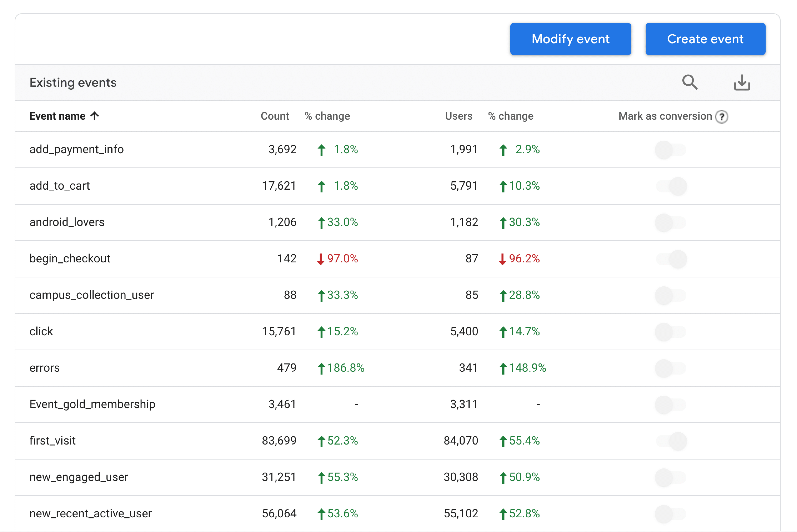Screen dimensions: 797x532
Task: Disable conversion toggle for add_to_cart
Action: 671,186
